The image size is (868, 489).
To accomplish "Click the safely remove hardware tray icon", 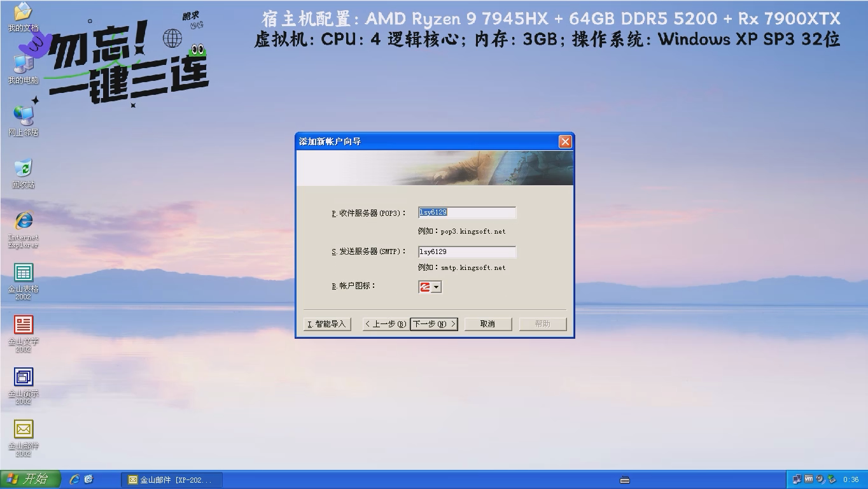I will 832,479.
